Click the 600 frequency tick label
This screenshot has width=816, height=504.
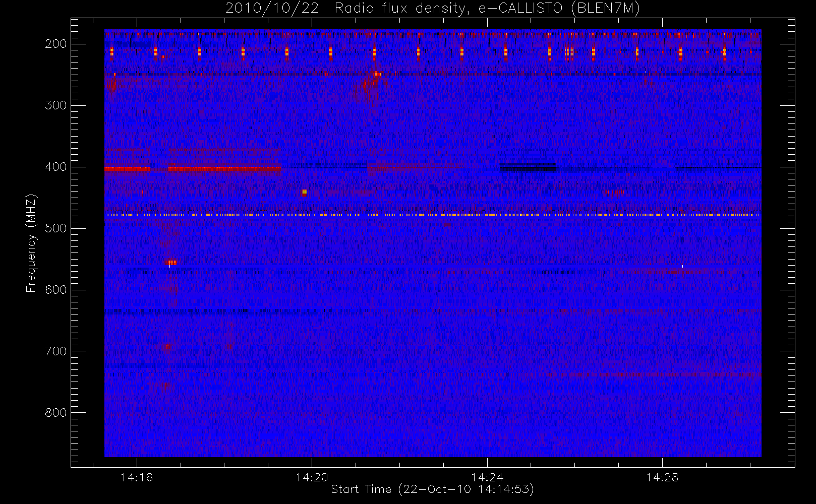(x=56, y=290)
